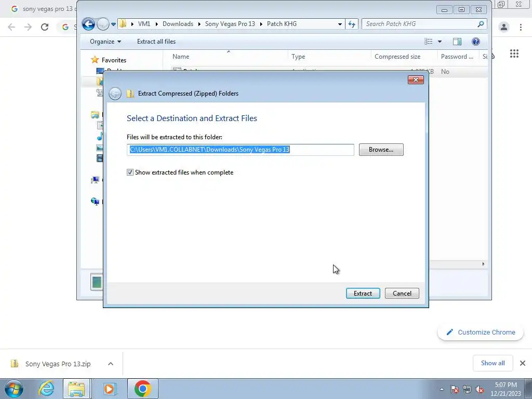Viewport: 532px width, 399px height.
Task: Show hidden system tray icons
Action: coord(442,389)
